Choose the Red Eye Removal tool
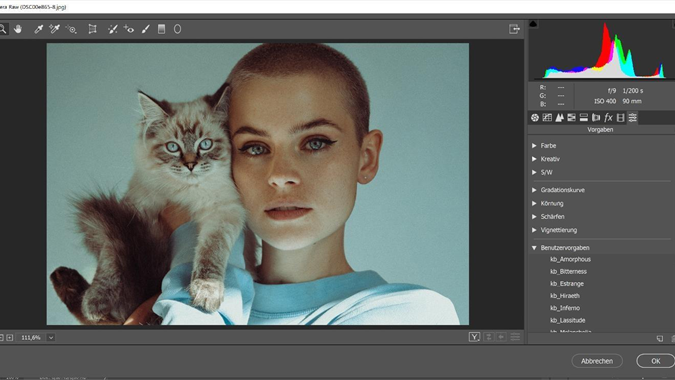Image resolution: width=675 pixels, height=380 pixels. [129, 29]
